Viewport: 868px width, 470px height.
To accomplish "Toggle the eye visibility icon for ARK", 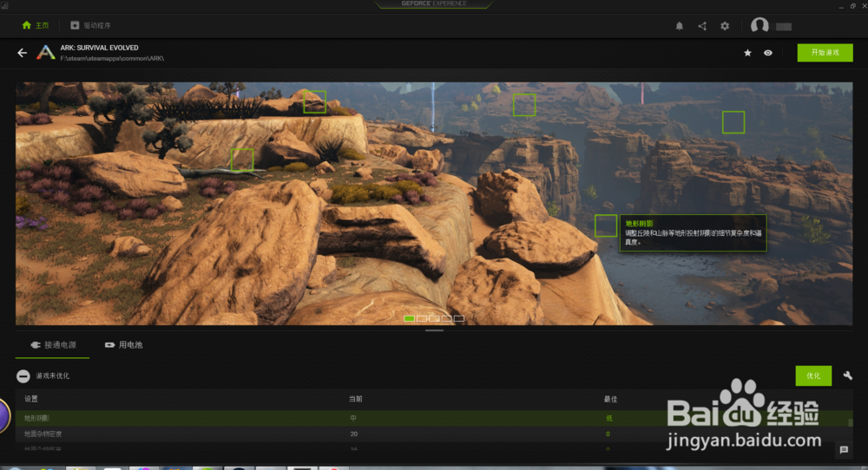I will (768, 53).
